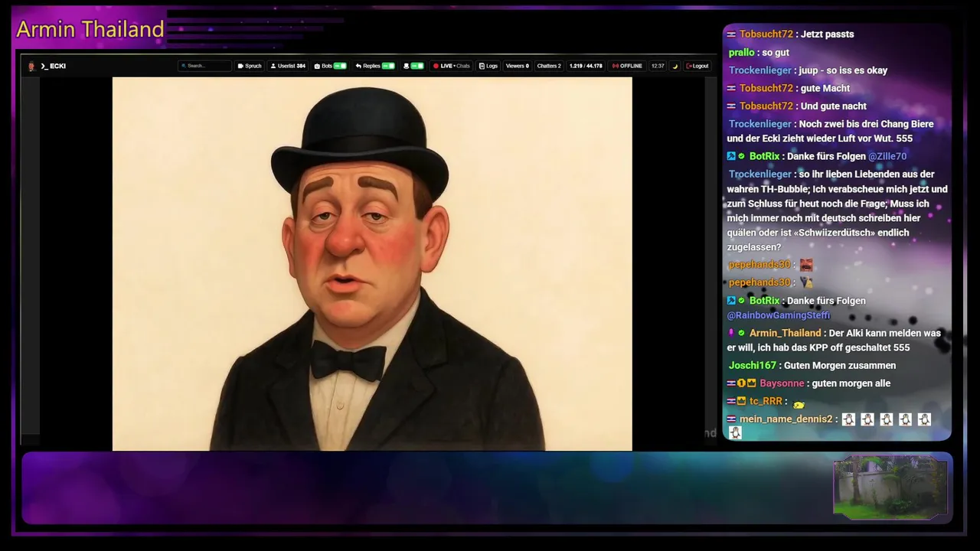Screen dimensions: 980x551
Task: Click the ECKI terminal logo title
Action: point(54,66)
